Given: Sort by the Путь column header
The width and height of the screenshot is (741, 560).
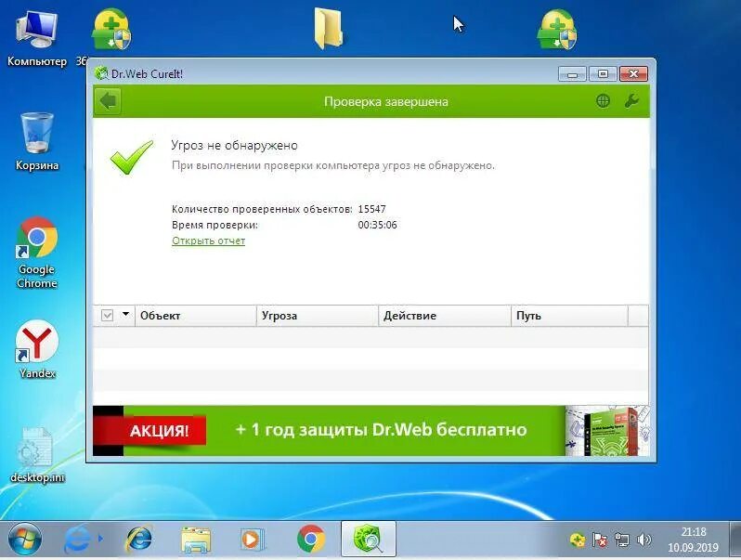Looking at the screenshot, I should point(569,316).
